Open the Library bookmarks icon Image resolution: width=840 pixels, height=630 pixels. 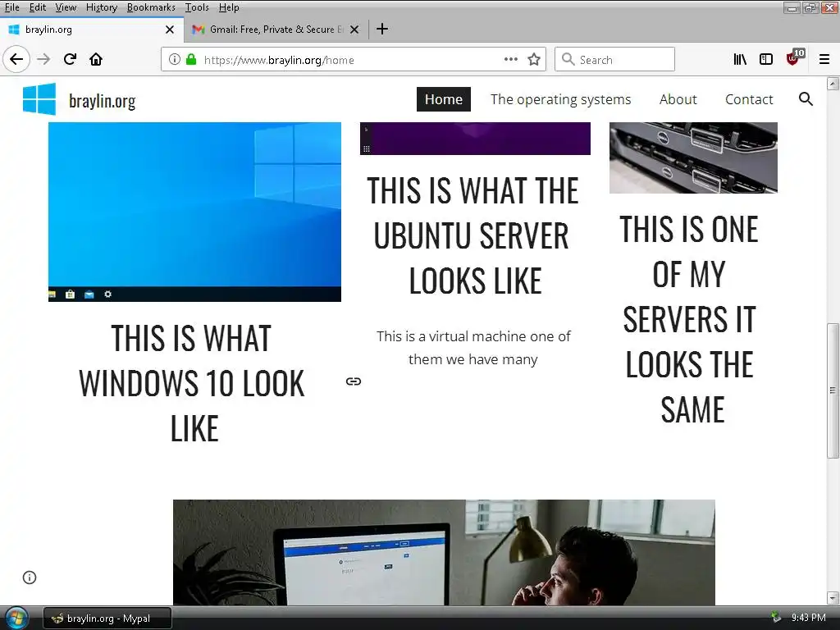740,59
